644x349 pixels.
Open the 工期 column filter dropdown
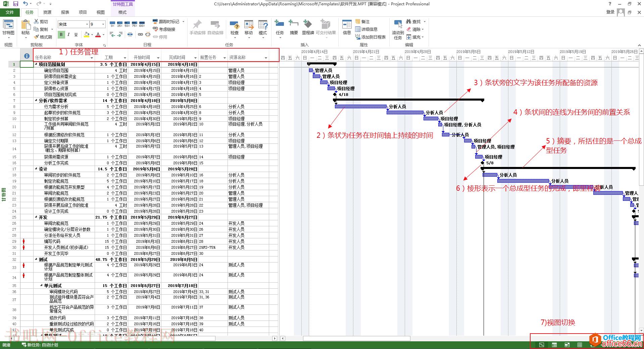point(125,58)
